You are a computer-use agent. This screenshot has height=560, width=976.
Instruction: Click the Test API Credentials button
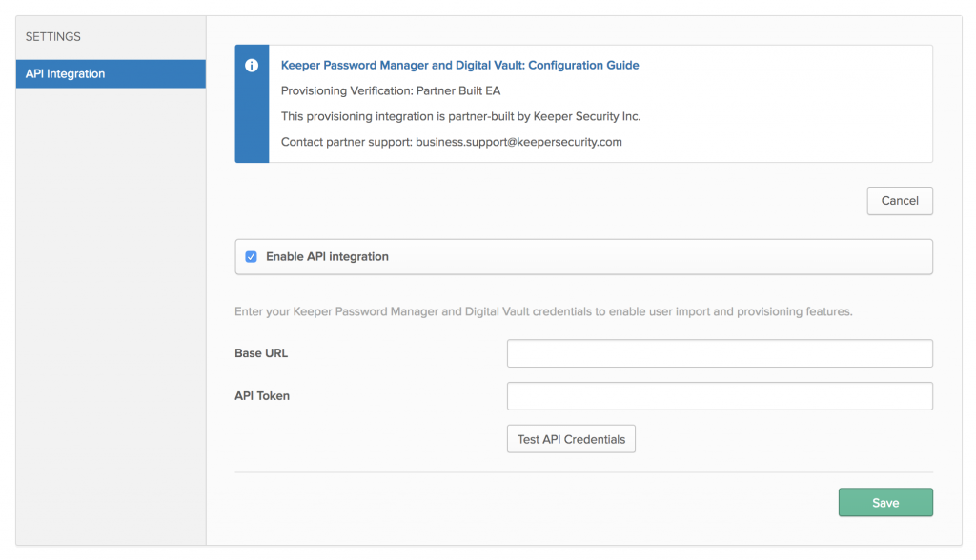[571, 439]
